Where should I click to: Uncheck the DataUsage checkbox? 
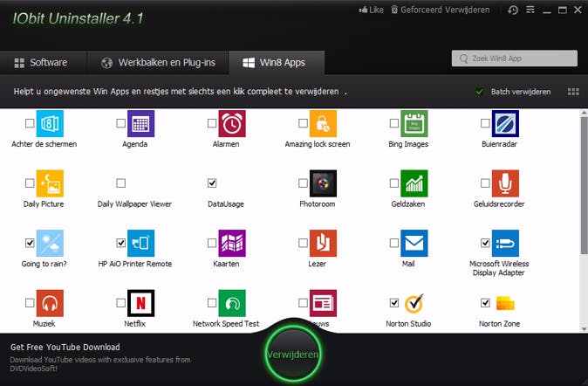(212, 183)
